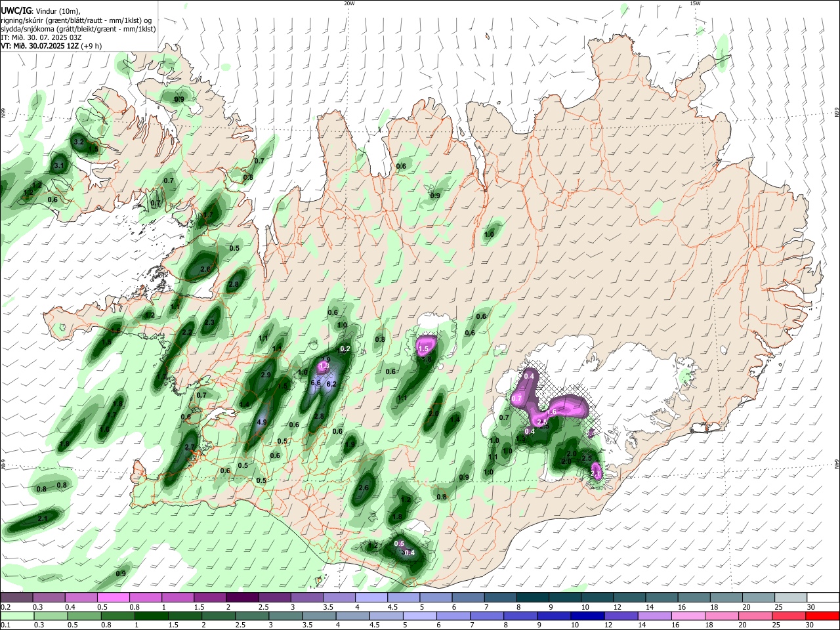
Task: Select the white 30 snow legend swatch
Action: (x=822, y=597)
